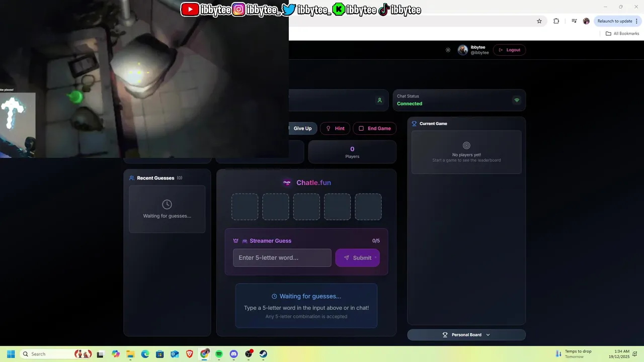The width and height of the screenshot is (644, 362).
Task: Open Microsoft Store from taskbar
Action: click(160, 354)
